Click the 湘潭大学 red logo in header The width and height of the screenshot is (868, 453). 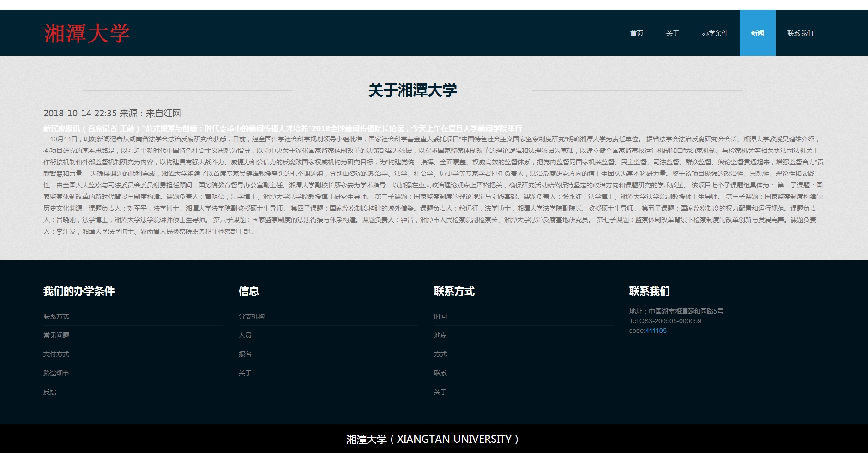click(87, 34)
